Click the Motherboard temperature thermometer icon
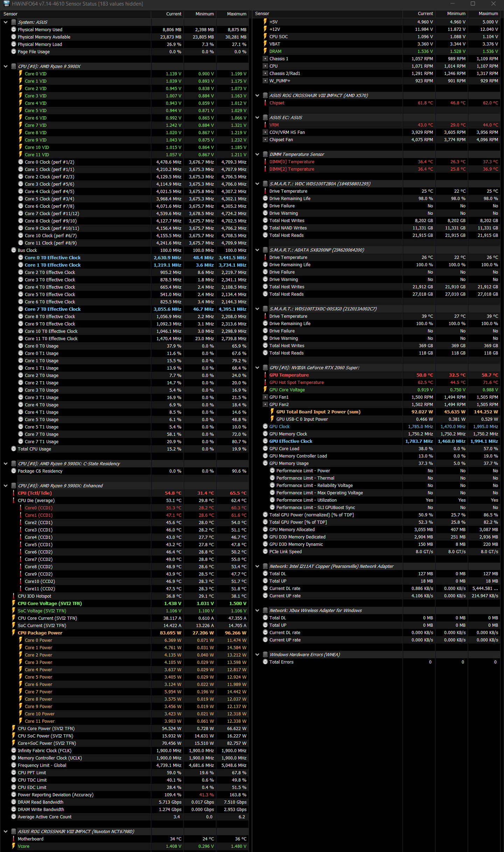This screenshot has height=852, width=504. [14, 839]
